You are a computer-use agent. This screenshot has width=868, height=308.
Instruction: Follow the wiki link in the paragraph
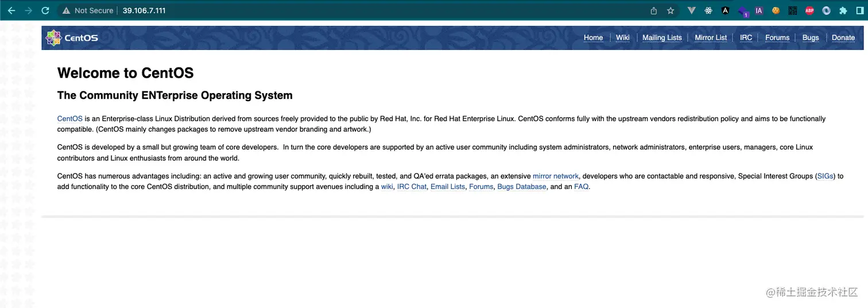387,187
